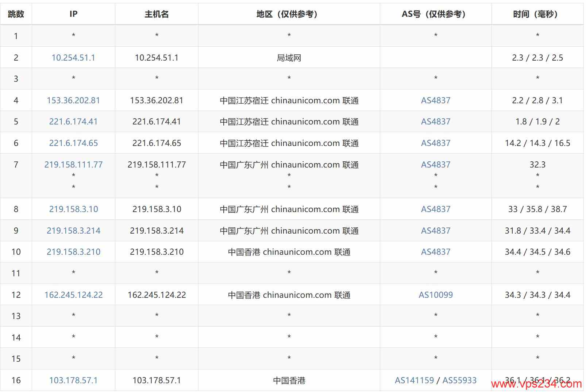This screenshot has height=392, width=586.
Task: Select time value 2.2 / 2.8 / 3.1
Action: coord(537,100)
